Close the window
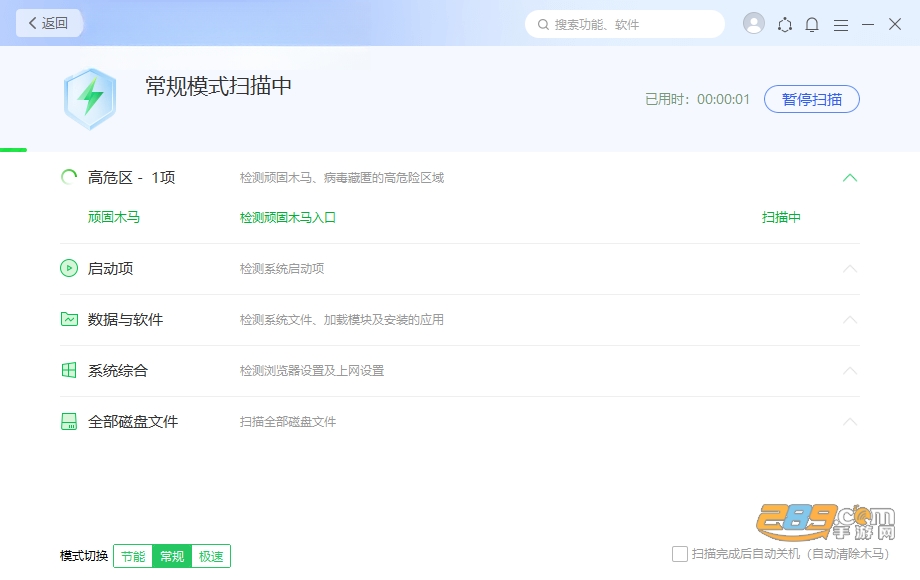 [x=895, y=24]
